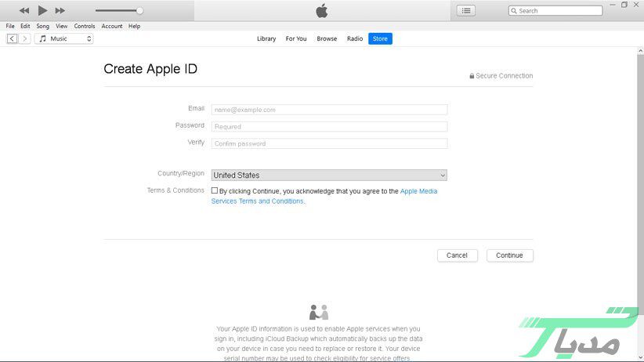Expand the Music media type selector
Screen dimensions: 644x362
tap(63, 38)
